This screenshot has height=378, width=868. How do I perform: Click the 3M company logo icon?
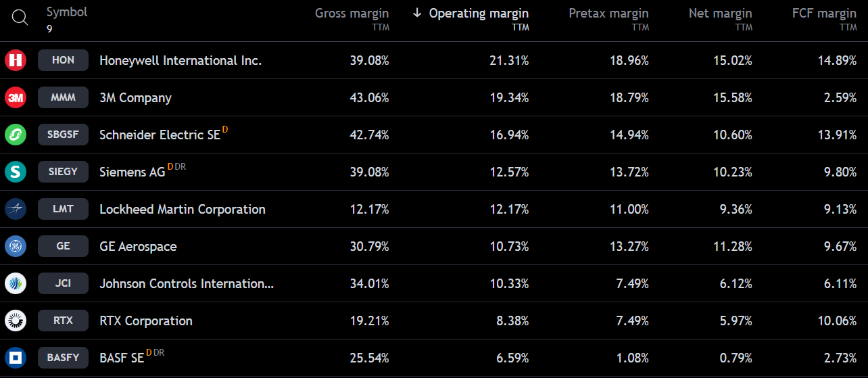coord(16,97)
